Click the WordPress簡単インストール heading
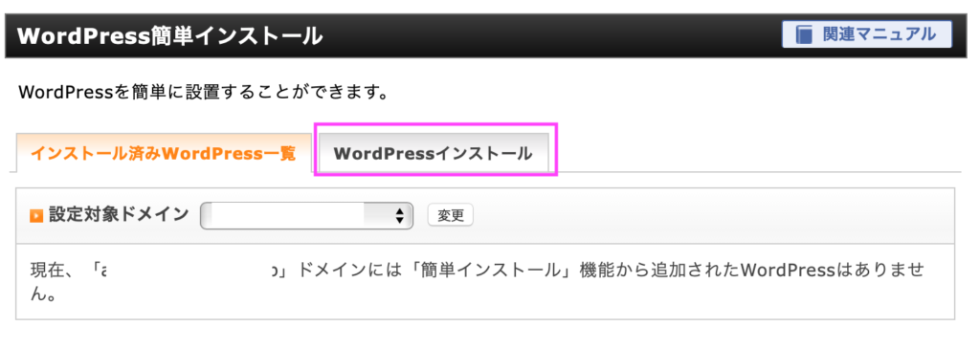This screenshot has height=348, width=980. [170, 35]
